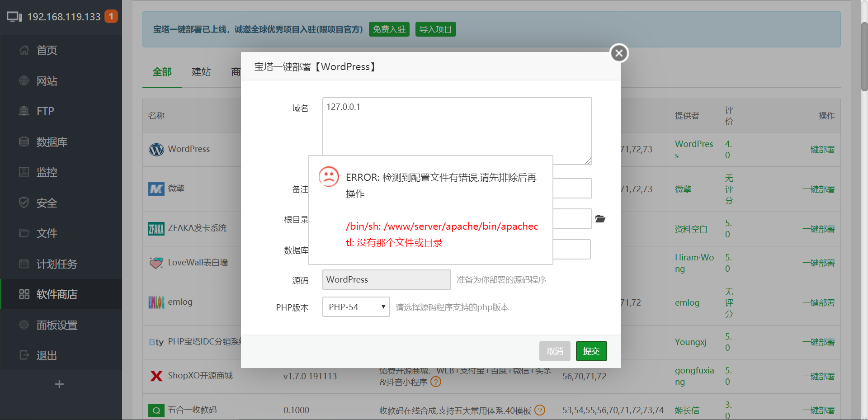The width and height of the screenshot is (868, 420).
Task: Click the database icon beside 数据库
Action: click(x=24, y=142)
